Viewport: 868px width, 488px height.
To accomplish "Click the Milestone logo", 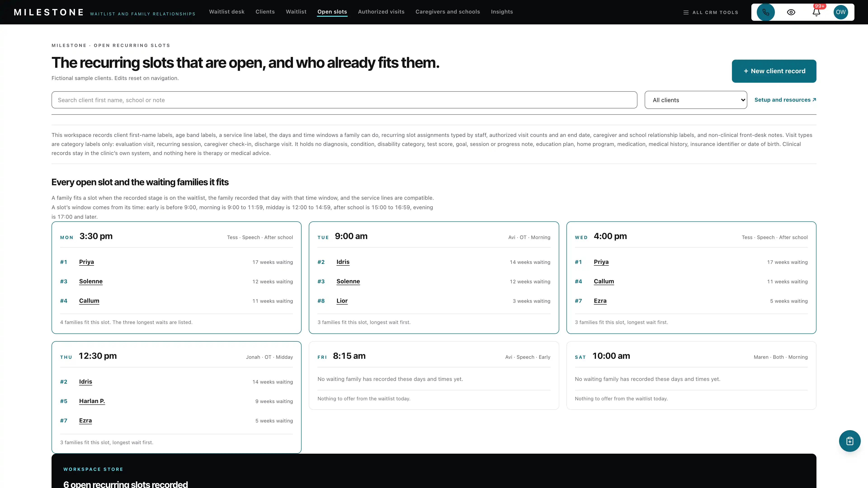I will (49, 12).
